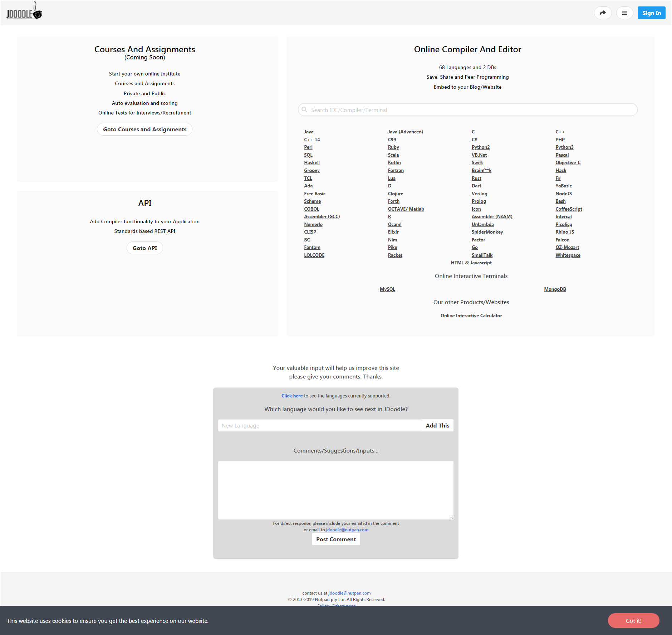672x635 pixels.
Task: Open the Swift link
Action: click(477, 163)
